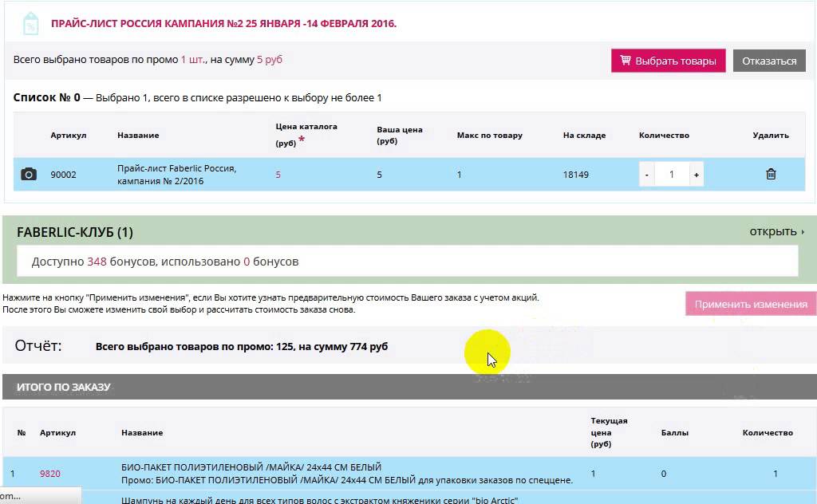Click the Доступно 348 бонусов text
Viewport: 817px width, 504px height.
[164, 262]
